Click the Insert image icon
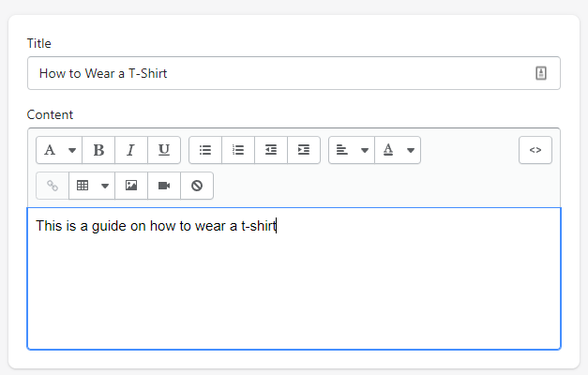 (x=131, y=186)
